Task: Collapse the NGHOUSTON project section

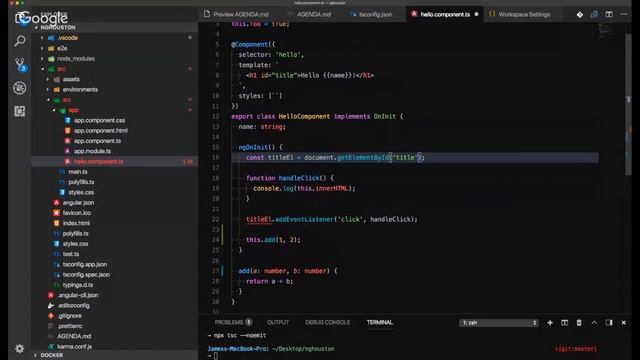Action: point(58,27)
